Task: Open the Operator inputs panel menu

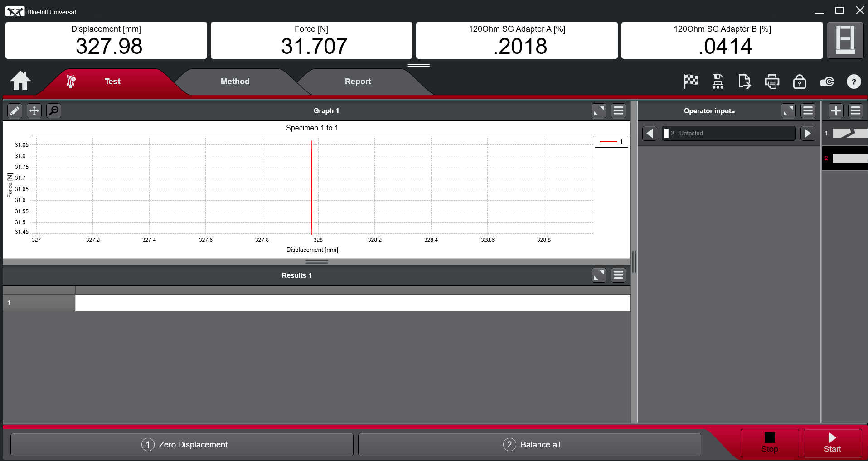Action: tap(808, 110)
